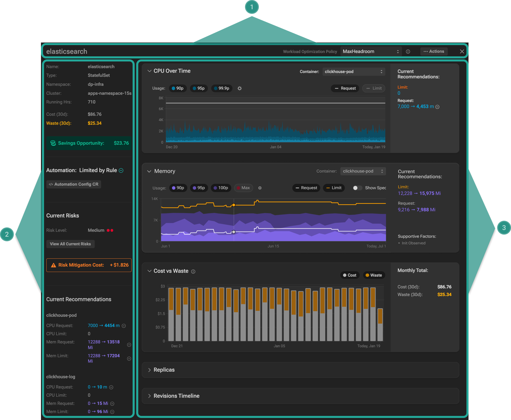Click the Risk Mitigation Cost banner
The width and height of the screenshot is (511, 420).
coord(89,265)
